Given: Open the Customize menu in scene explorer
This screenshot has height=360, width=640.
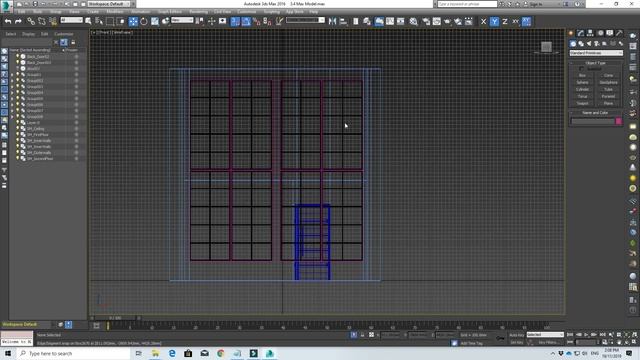Looking at the screenshot, I should pyautogui.click(x=64, y=34).
